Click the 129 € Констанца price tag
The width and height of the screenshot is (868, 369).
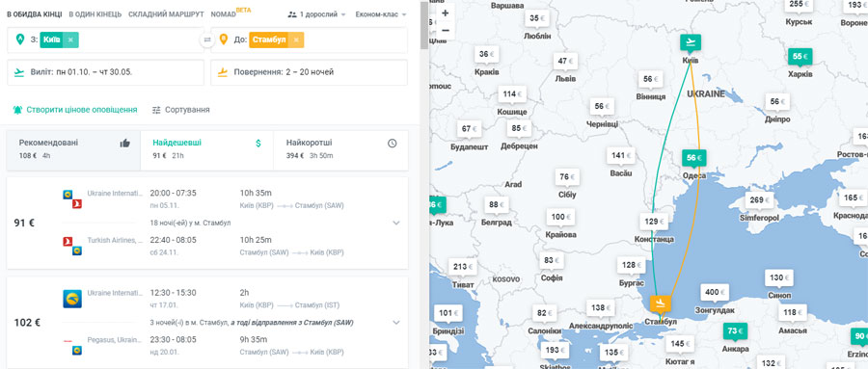654,222
